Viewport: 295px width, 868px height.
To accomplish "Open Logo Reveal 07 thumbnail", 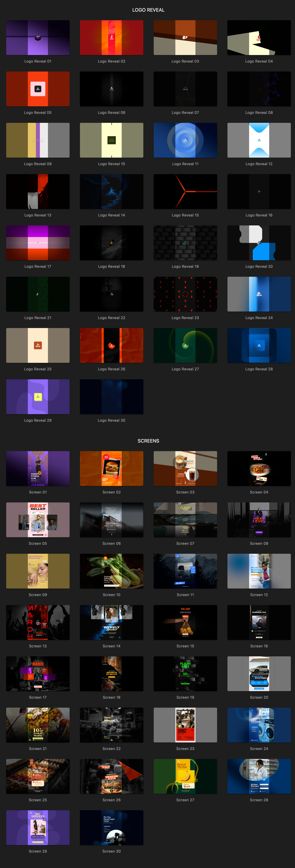I will tap(185, 89).
